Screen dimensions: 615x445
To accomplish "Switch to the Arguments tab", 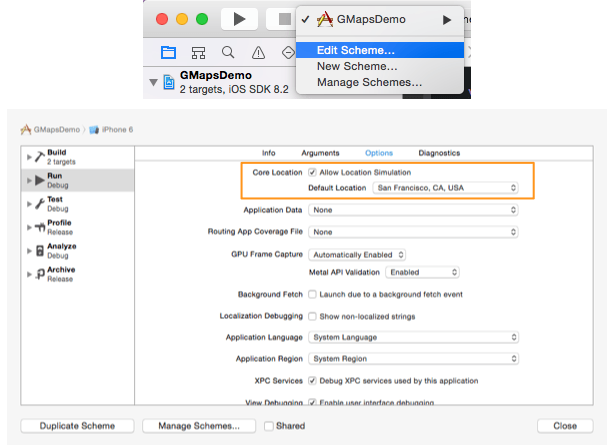I will tap(320, 153).
